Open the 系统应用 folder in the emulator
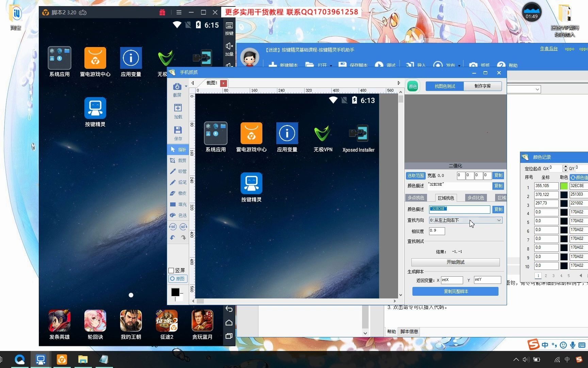Viewport: 588px width, 368px height. tap(60, 62)
